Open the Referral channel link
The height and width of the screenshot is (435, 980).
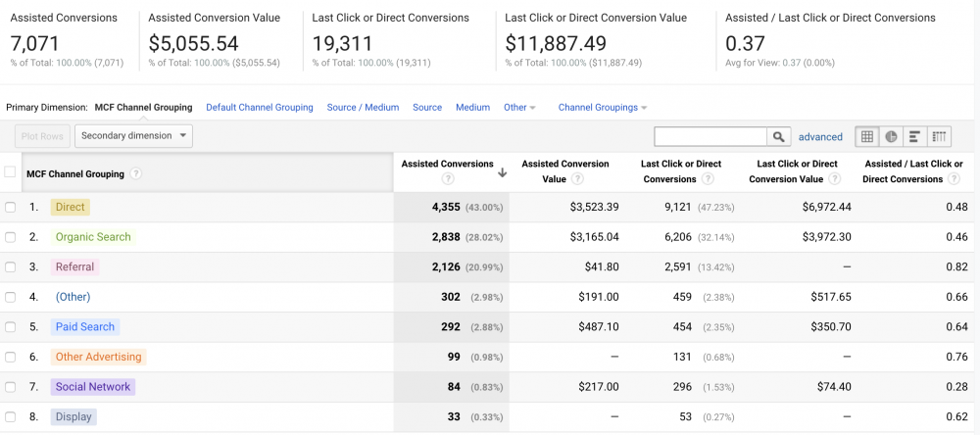75,266
